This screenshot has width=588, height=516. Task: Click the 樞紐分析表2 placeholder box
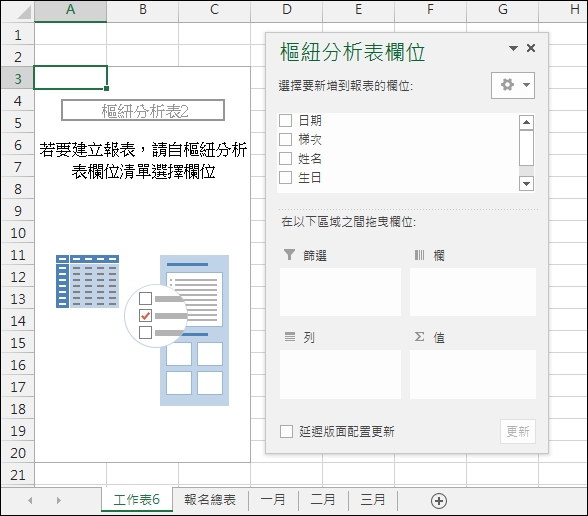pyautogui.click(x=143, y=110)
